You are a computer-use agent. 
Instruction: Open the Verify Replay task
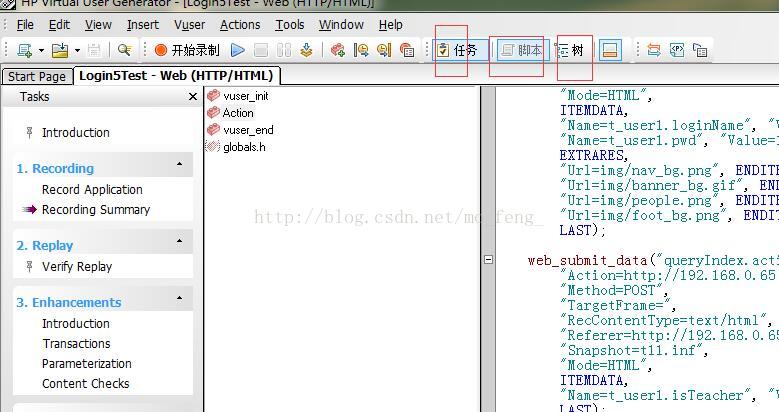(77, 267)
